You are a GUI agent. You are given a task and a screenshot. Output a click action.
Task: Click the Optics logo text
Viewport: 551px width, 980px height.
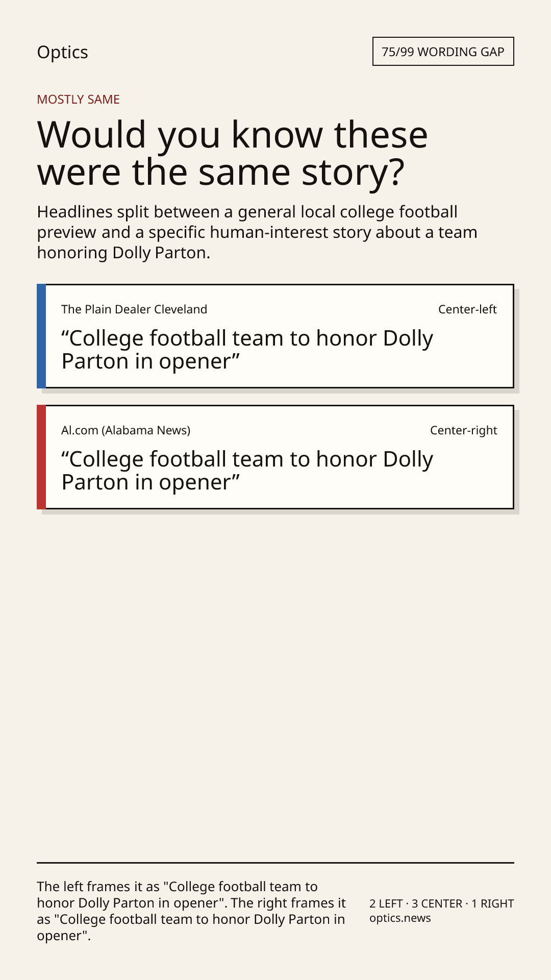click(x=62, y=52)
